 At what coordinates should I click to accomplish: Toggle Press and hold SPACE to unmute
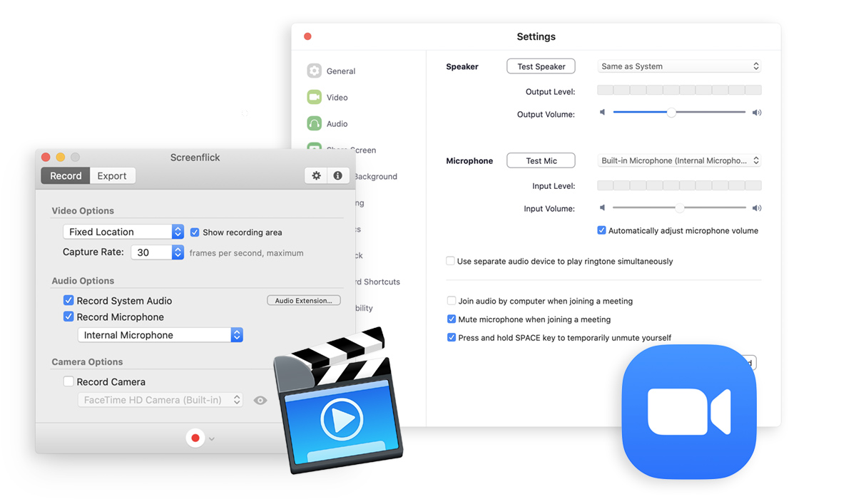click(x=451, y=338)
